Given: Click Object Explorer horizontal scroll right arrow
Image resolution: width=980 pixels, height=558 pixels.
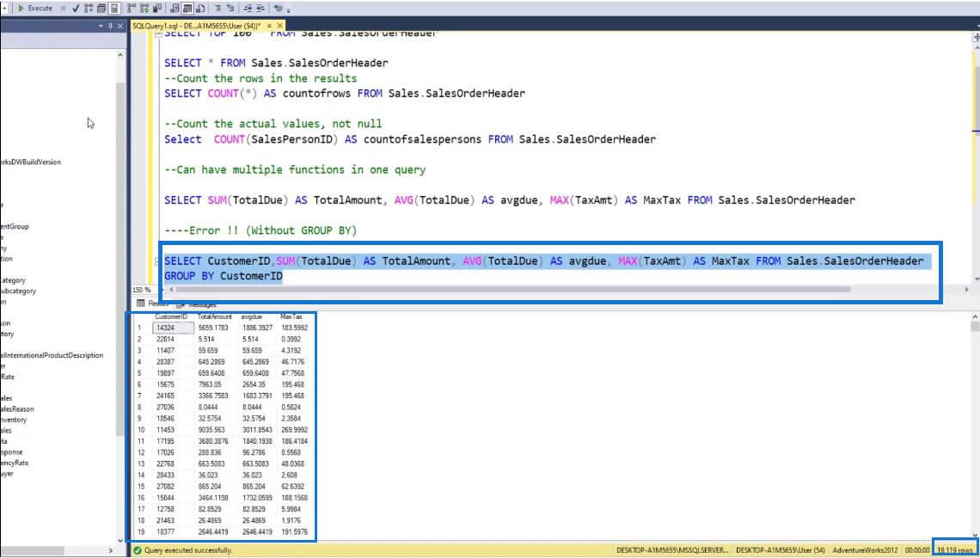Looking at the screenshot, I should (x=111, y=550).
